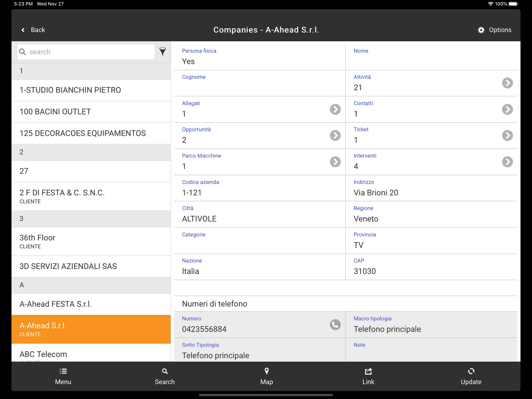Select 36th Floor company

tap(91, 241)
